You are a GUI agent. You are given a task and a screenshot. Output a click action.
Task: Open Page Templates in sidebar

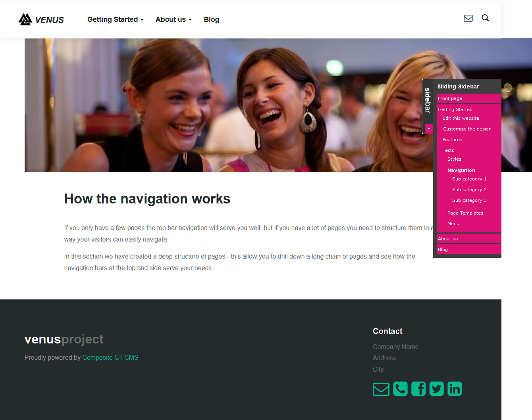465,213
